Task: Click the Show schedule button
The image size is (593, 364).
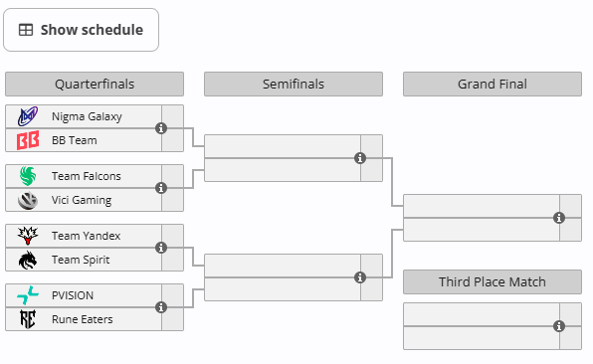Action: pos(81,30)
